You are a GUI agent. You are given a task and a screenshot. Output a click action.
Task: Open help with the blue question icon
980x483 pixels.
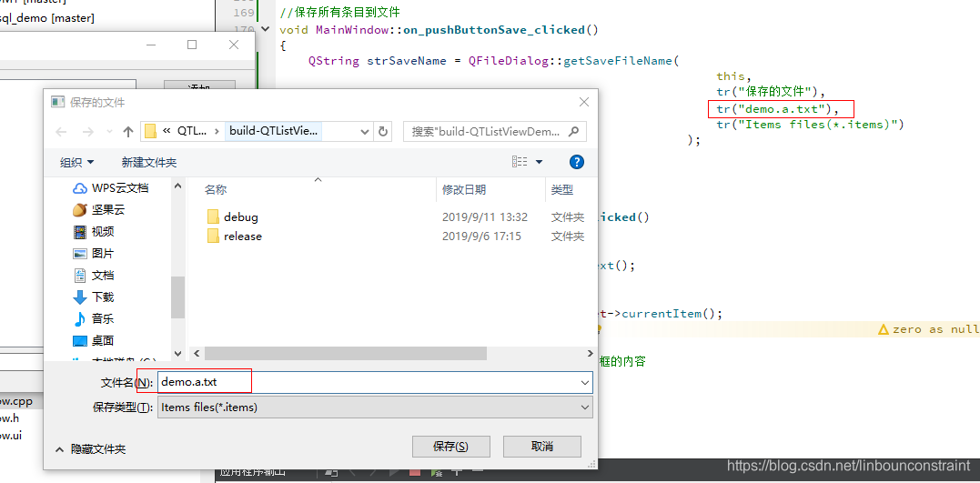(x=577, y=162)
